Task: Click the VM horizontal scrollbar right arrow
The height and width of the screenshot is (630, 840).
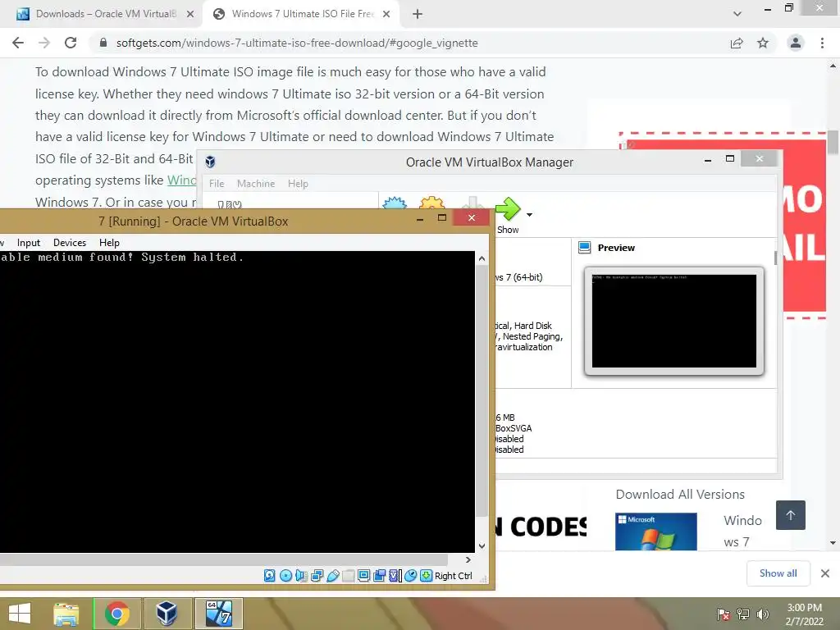Action: tap(468, 559)
